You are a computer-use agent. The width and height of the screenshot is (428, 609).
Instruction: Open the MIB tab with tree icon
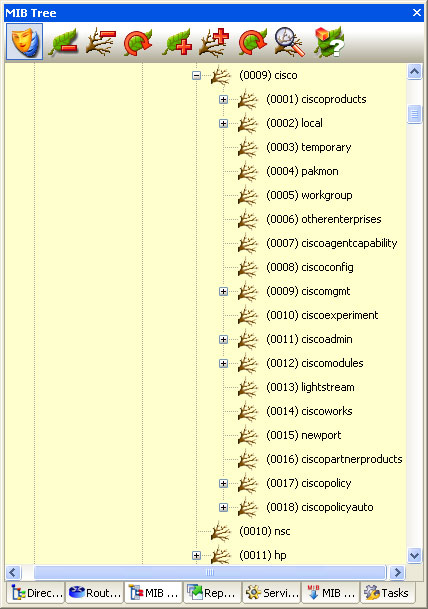[x=153, y=593]
